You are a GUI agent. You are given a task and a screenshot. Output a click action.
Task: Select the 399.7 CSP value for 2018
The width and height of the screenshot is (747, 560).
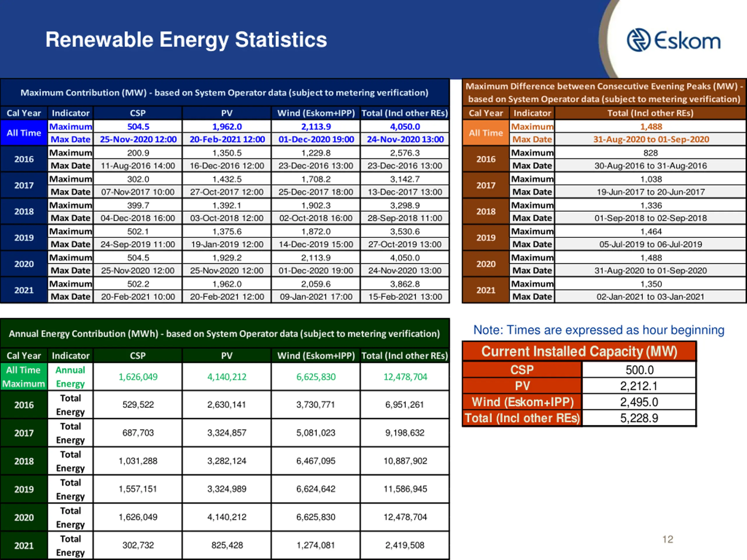click(x=138, y=206)
